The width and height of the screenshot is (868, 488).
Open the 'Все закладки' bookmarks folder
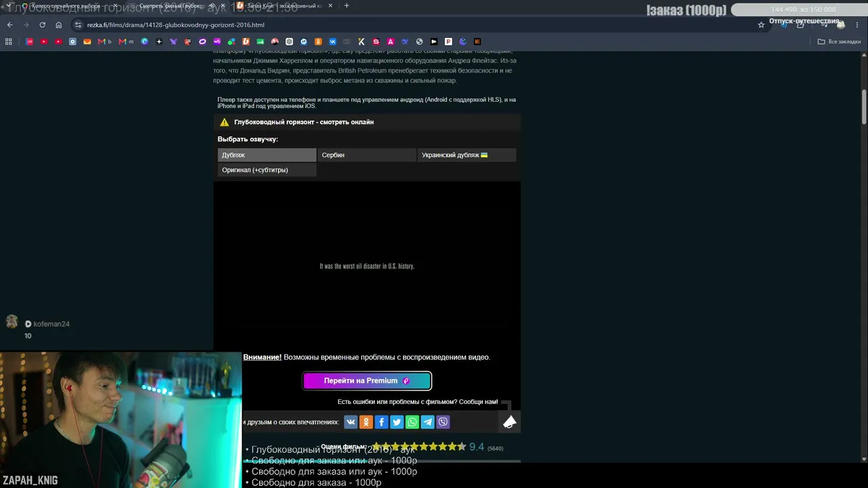(839, 41)
